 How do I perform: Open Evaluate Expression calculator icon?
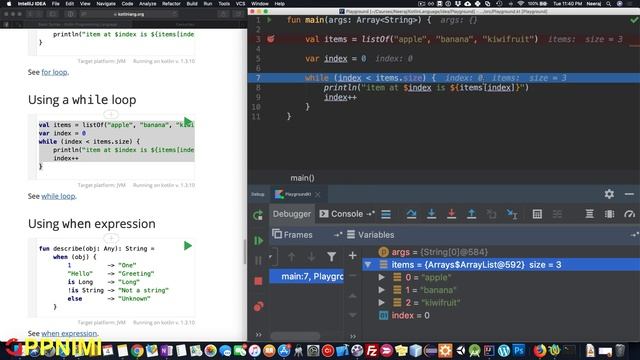coord(537,214)
